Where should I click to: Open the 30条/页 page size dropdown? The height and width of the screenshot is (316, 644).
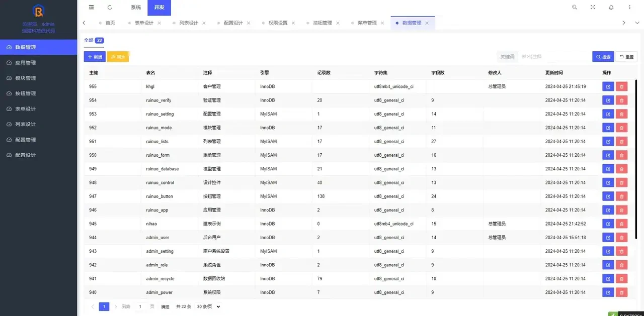pyautogui.click(x=207, y=306)
